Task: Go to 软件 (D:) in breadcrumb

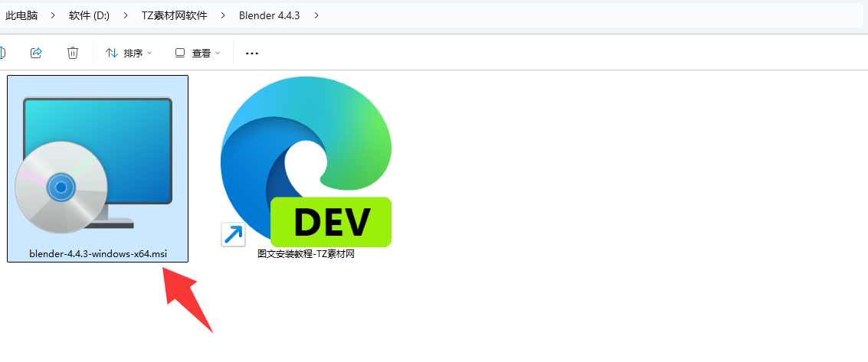Action: pyautogui.click(x=89, y=15)
